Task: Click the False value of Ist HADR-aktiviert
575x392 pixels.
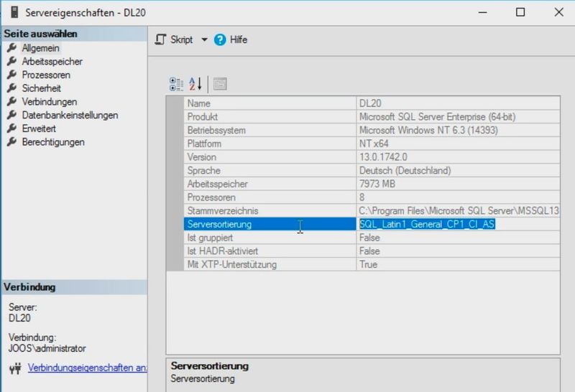Action: point(458,251)
